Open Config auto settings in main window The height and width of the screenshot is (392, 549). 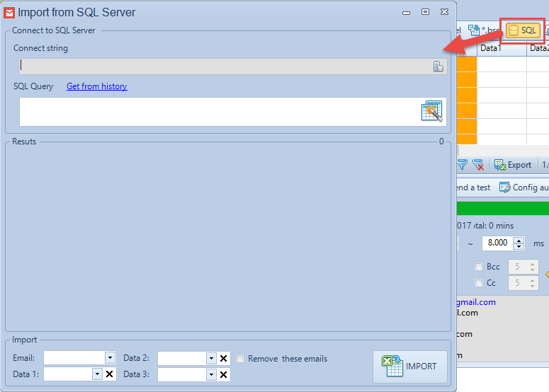pos(523,188)
